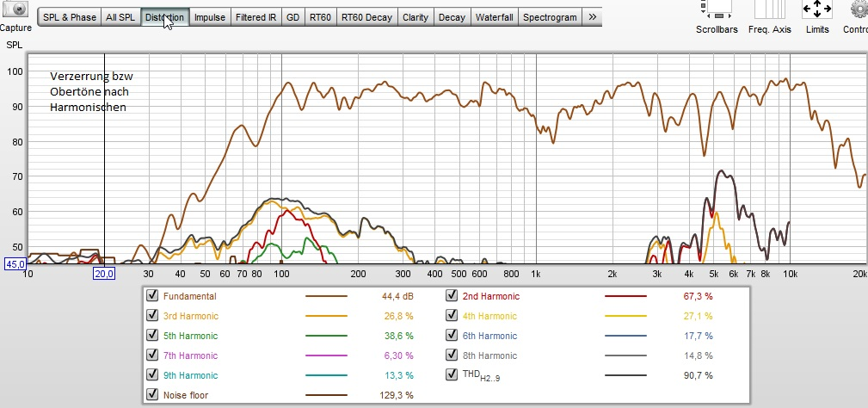Viewport: 868px width, 408px height.
Task: Hide the Noise floor trace
Action: coord(151,395)
